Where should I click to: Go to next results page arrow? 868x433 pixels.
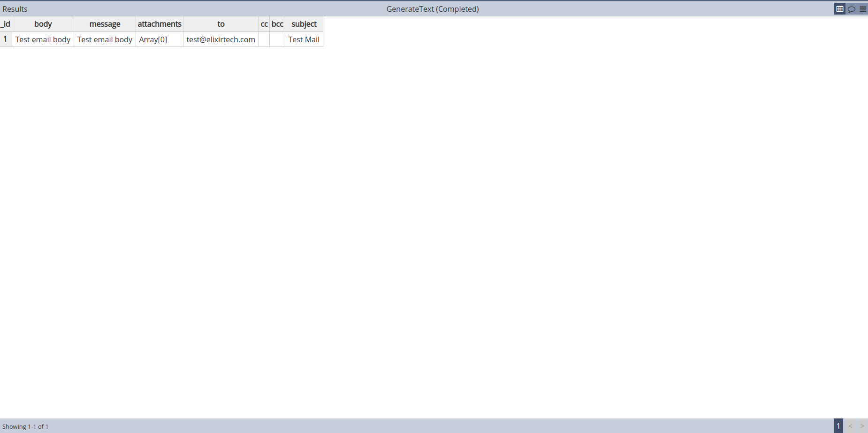coord(862,426)
